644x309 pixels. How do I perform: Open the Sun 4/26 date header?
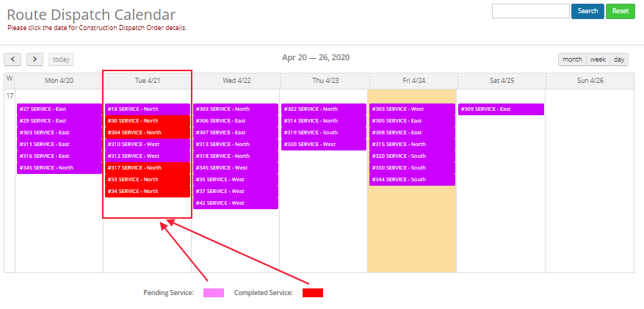(590, 81)
